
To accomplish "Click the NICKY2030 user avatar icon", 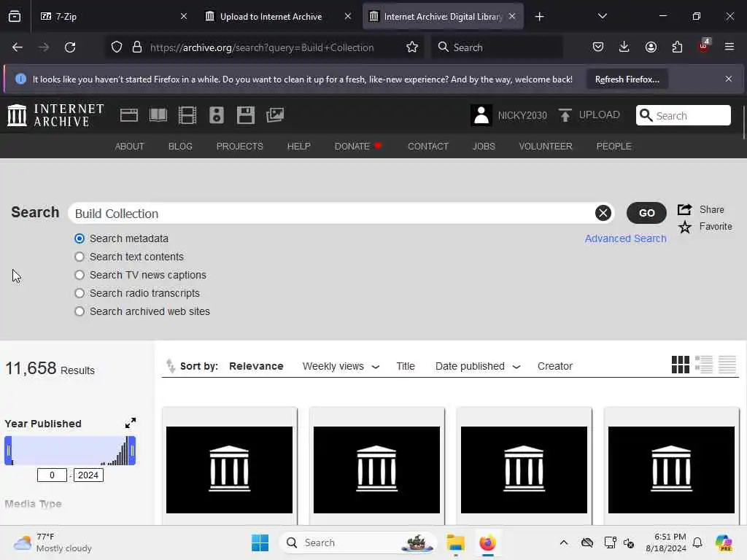I will (x=481, y=115).
